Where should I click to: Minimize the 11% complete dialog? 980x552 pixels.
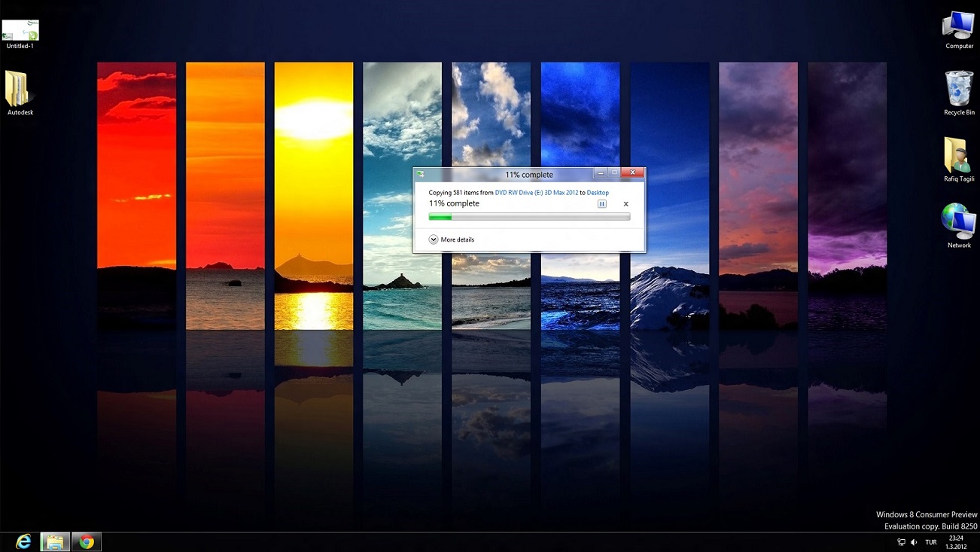[601, 172]
